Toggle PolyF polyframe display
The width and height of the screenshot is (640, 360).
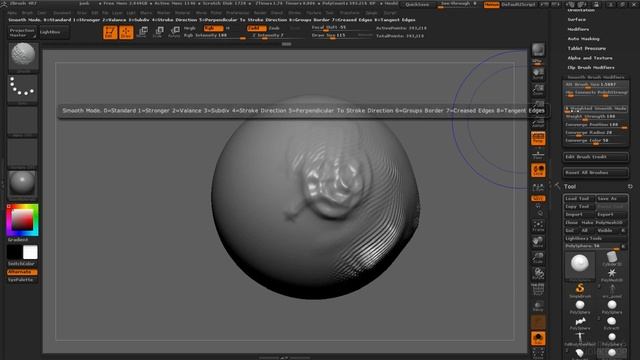click(x=538, y=289)
